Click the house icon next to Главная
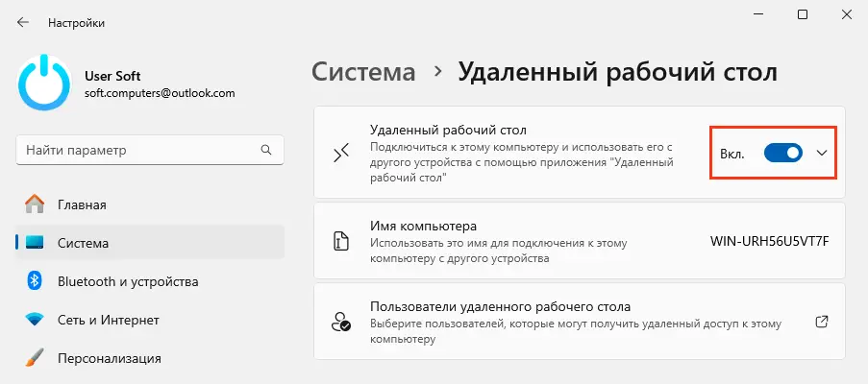868x384 pixels. pyautogui.click(x=35, y=204)
